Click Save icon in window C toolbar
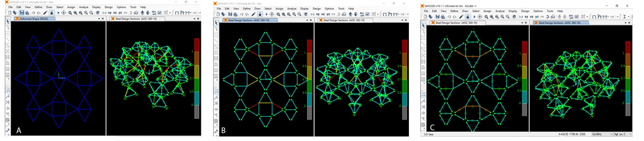644x141 pixels. point(437,17)
